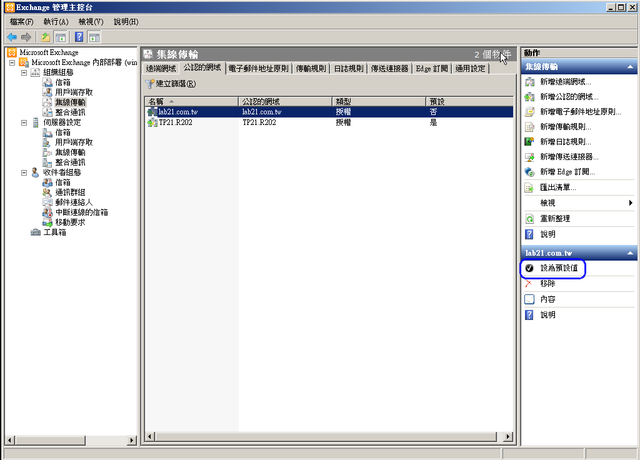Switch to the 傳輸規則 tab
Screen dimensions: 640x460
[x=311, y=69]
